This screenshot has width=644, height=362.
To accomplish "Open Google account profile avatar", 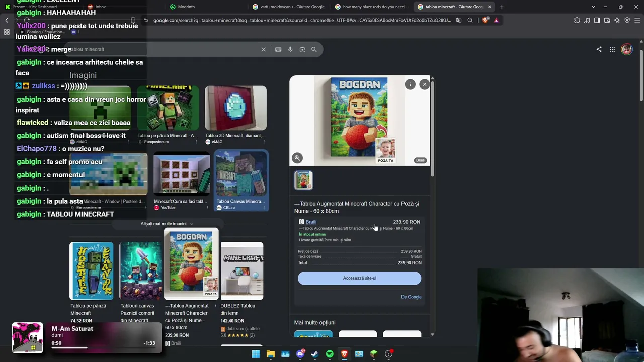I will [x=626, y=49].
